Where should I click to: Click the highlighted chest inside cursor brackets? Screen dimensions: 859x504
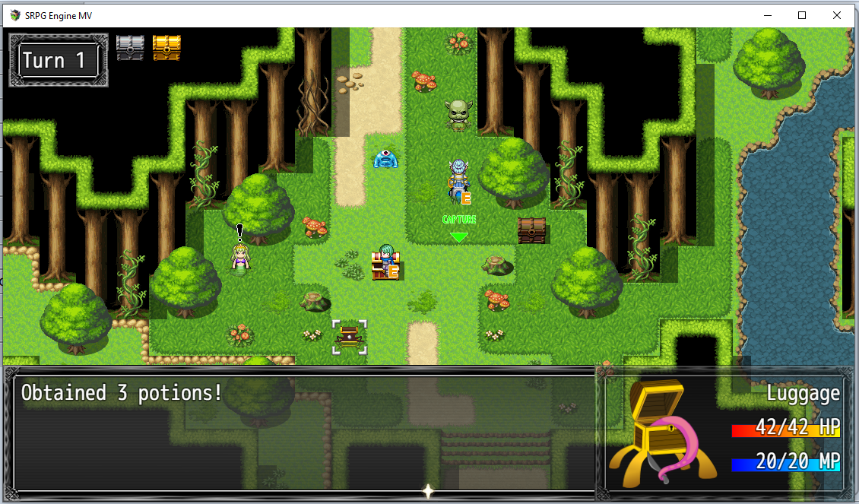click(x=350, y=337)
